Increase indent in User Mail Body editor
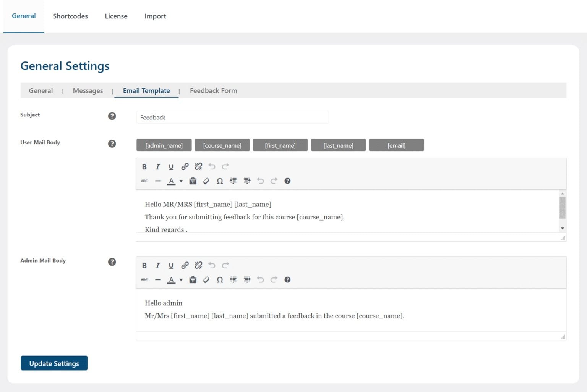The width and height of the screenshot is (587, 392). point(247,181)
